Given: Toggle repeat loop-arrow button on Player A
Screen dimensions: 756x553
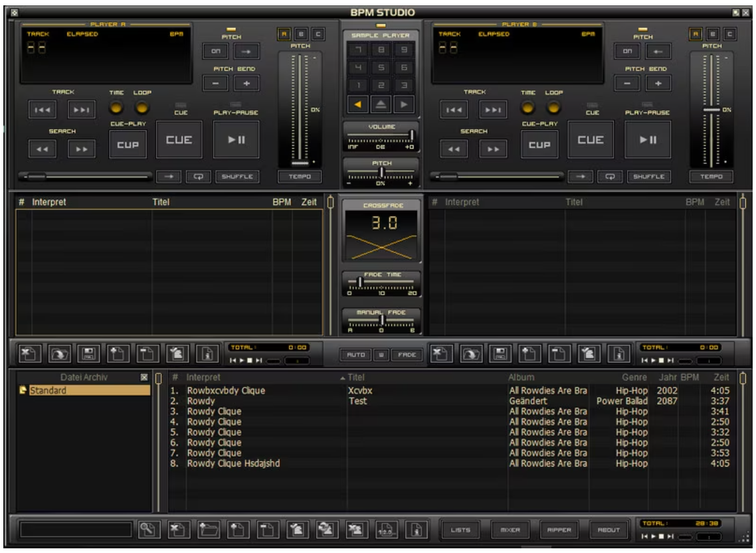Looking at the screenshot, I should pyautogui.click(x=198, y=177).
